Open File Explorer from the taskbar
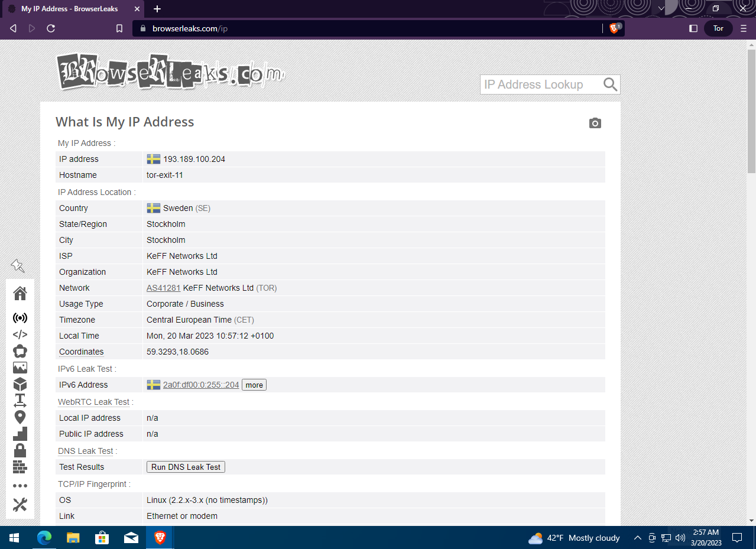 click(x=73, y=538)
